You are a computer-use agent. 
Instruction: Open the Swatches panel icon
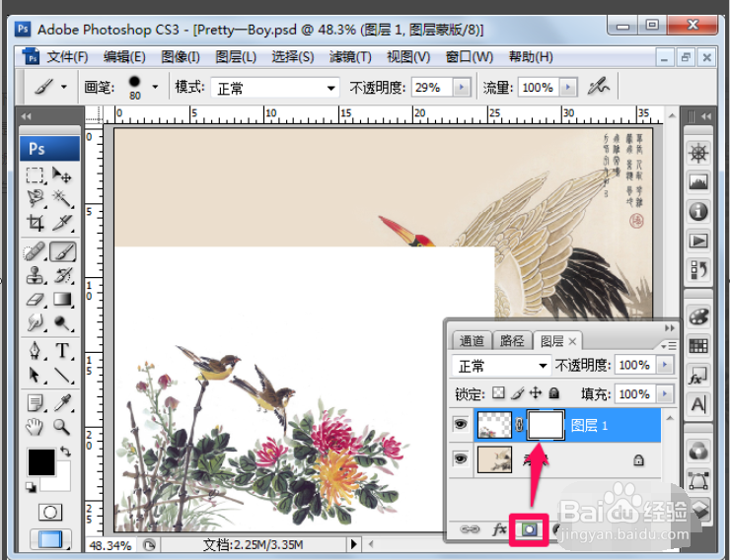tap(698, 345)
